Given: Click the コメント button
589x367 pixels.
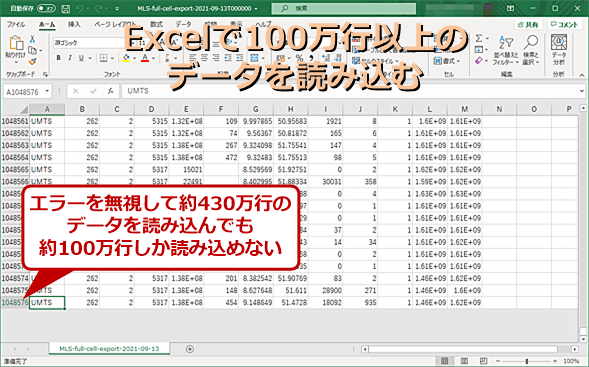Looking at the screenshot, I should tap(565, 25).
